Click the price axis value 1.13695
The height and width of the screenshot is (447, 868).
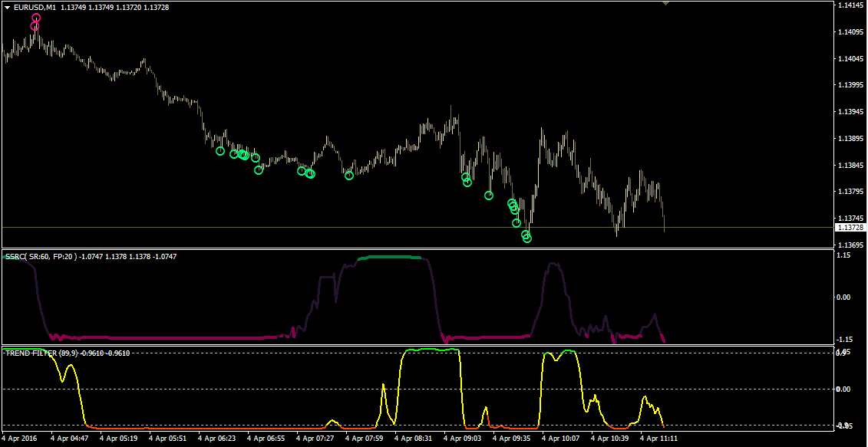click(x=850, y=245)
